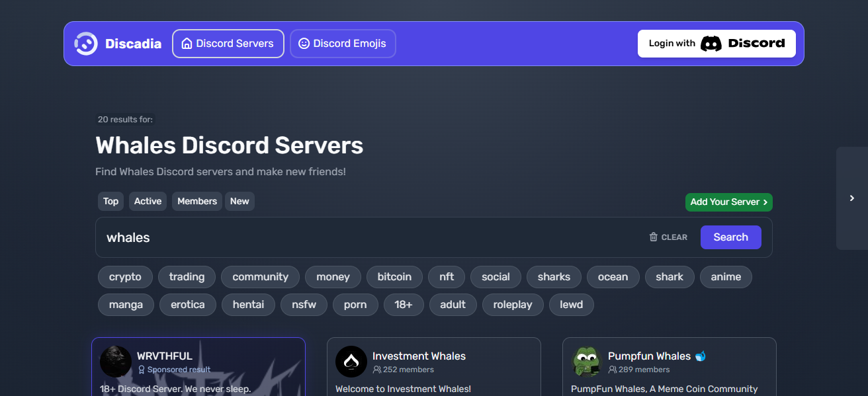
Task: Sort results by New
Action: 239,202
